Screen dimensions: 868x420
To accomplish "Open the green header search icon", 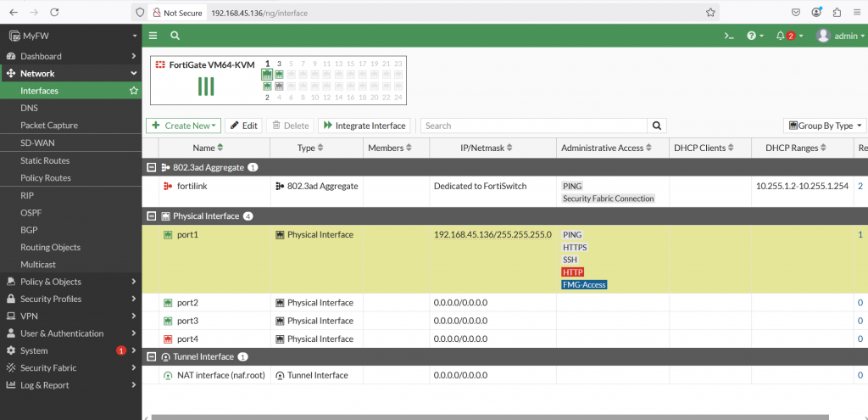I will tap(175, 36).
